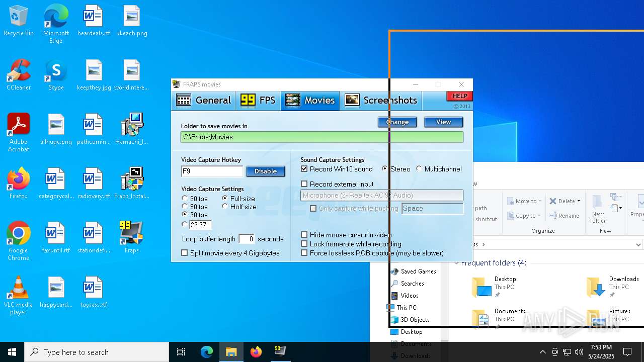
Task: Select the keepthey.jpg desktop file
Action: (94, 75)
